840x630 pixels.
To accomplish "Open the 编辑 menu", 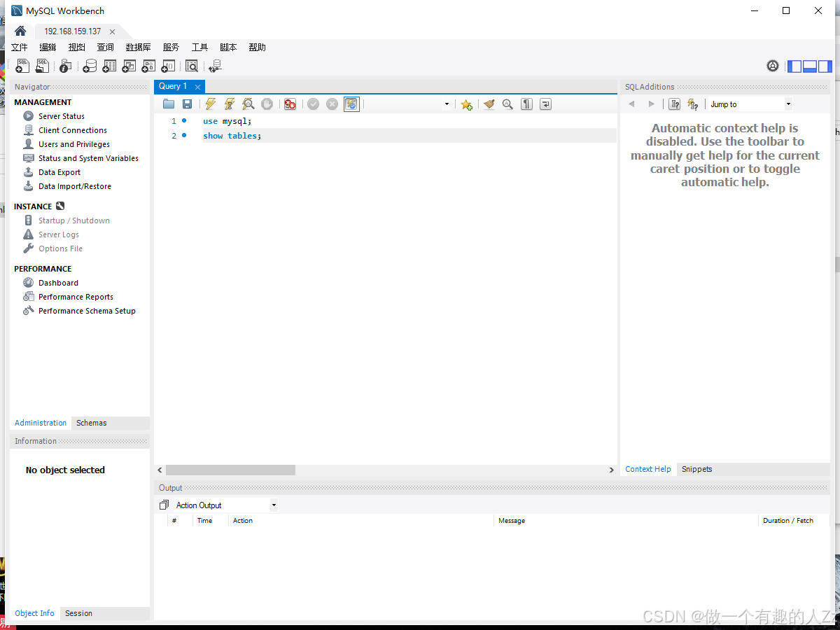I will (48, 48).
